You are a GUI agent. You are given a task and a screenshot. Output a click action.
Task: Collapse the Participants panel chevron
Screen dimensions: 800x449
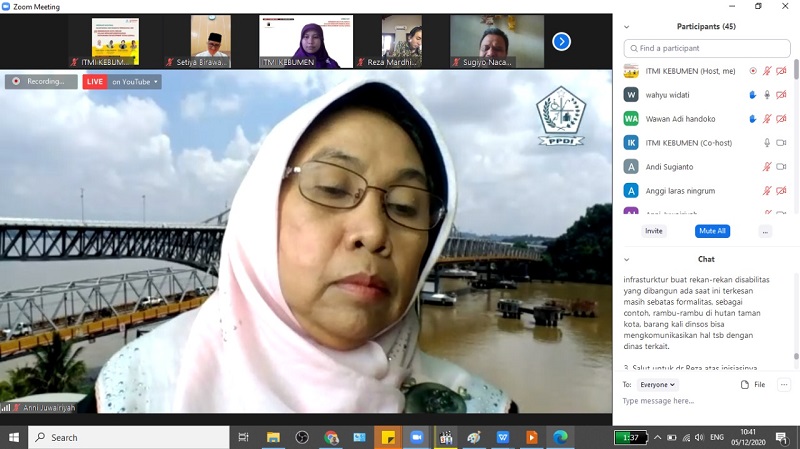(x=627, y=27)
